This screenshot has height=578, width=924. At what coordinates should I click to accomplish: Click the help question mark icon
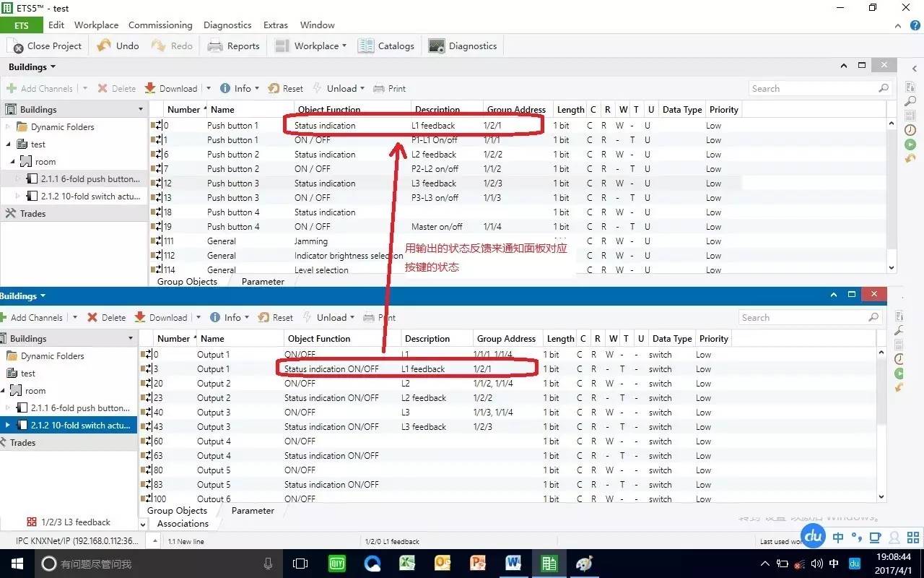tap(915, 25)
